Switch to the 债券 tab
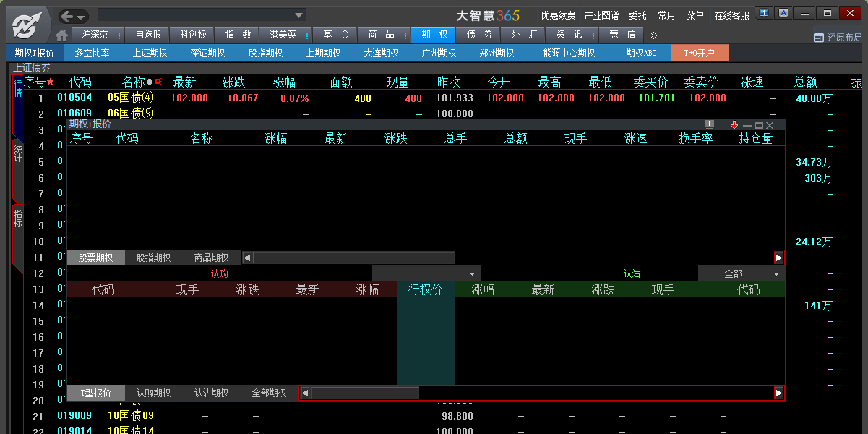The height and width of the screenshot is (434, 868). (x=480, y=35)
